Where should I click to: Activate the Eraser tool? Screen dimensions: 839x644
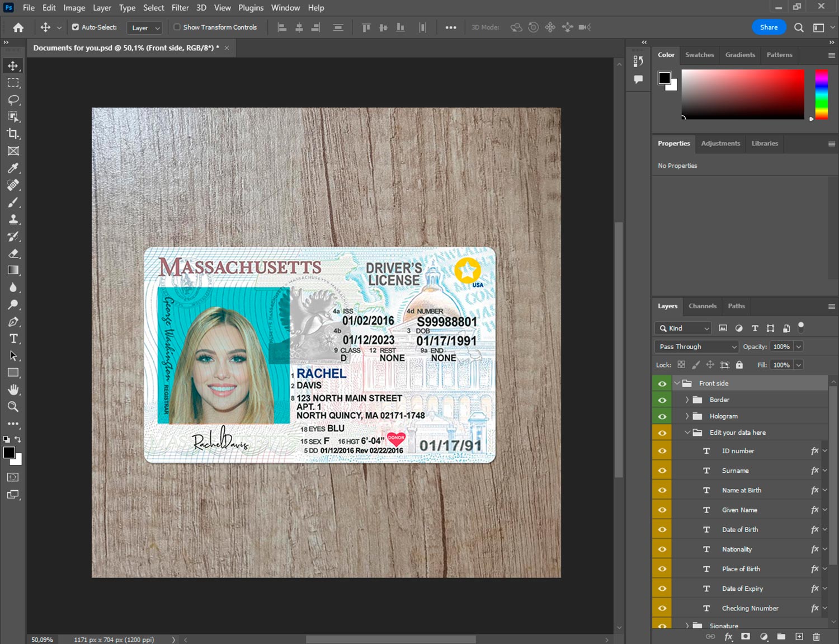[13, 253]
